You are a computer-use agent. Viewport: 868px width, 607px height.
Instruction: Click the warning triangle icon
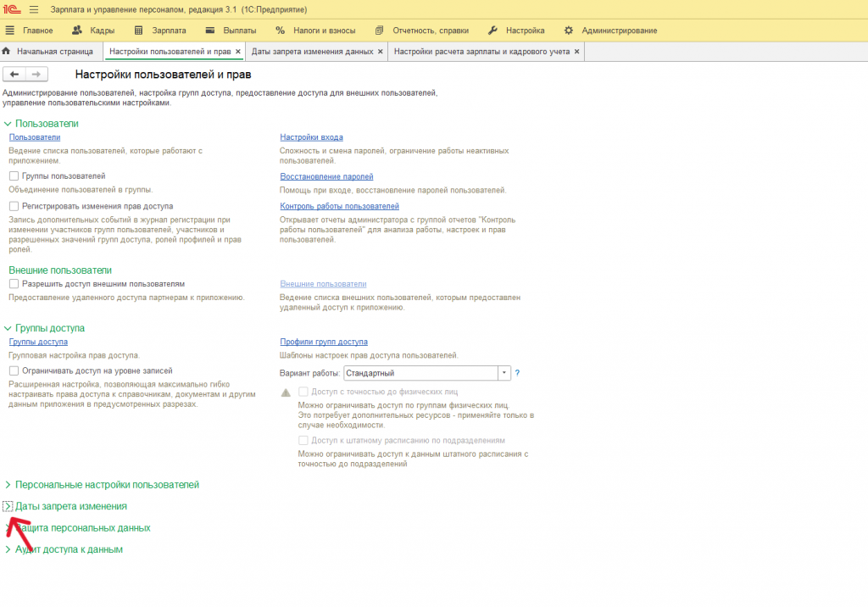[286, 393]
